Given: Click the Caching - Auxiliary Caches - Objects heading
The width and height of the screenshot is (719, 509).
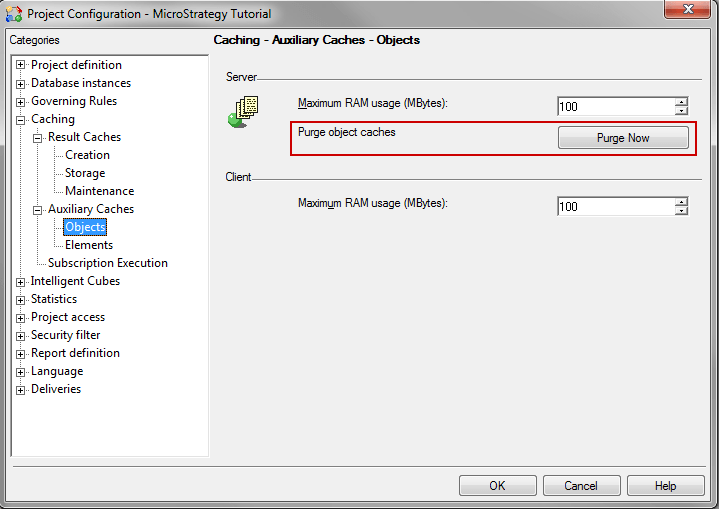Looking at the screenshot, I should pos(316,40).
